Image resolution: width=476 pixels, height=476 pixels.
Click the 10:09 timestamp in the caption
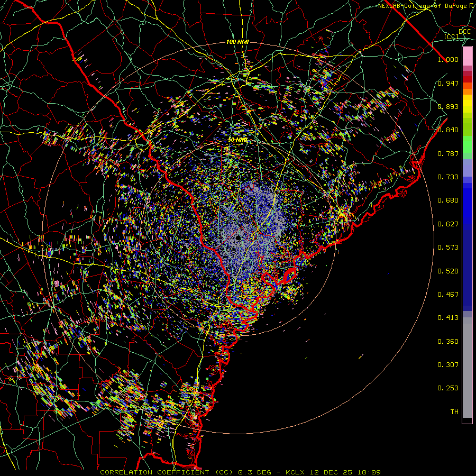pos(369,472)
